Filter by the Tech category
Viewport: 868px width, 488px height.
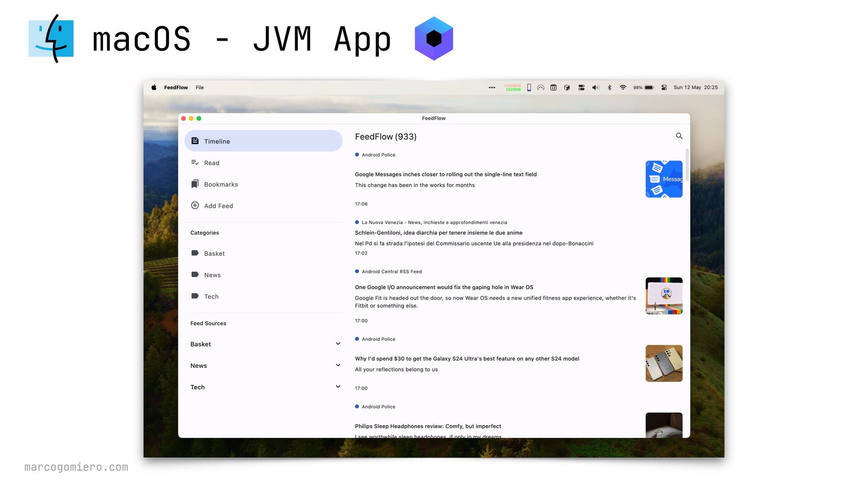pyautogui.click(x=264, y=296)
